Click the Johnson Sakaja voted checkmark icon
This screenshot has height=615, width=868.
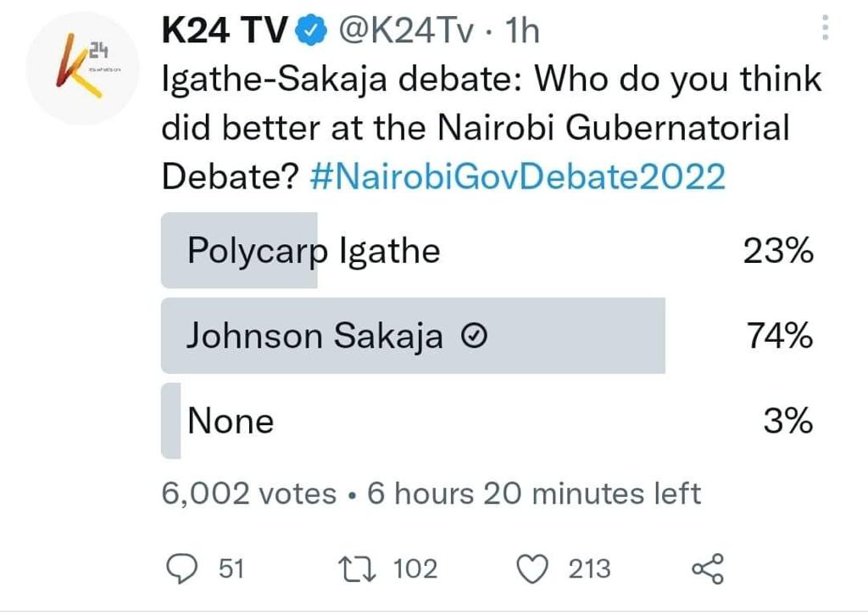475,338
